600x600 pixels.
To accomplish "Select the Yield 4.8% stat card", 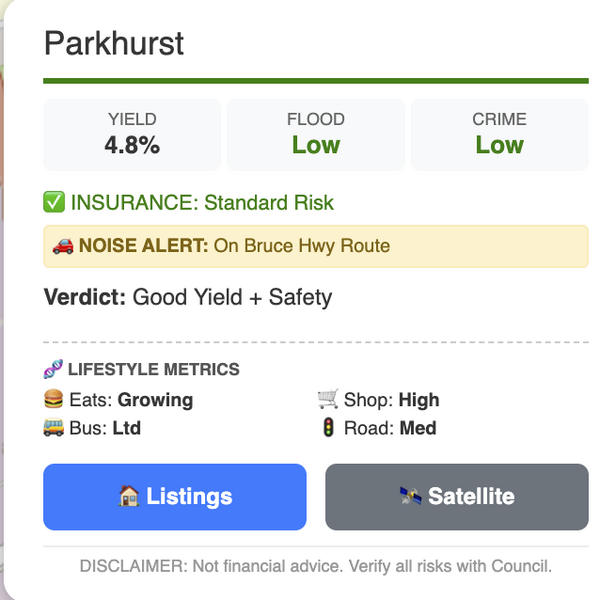I will (x=132, y=134).
